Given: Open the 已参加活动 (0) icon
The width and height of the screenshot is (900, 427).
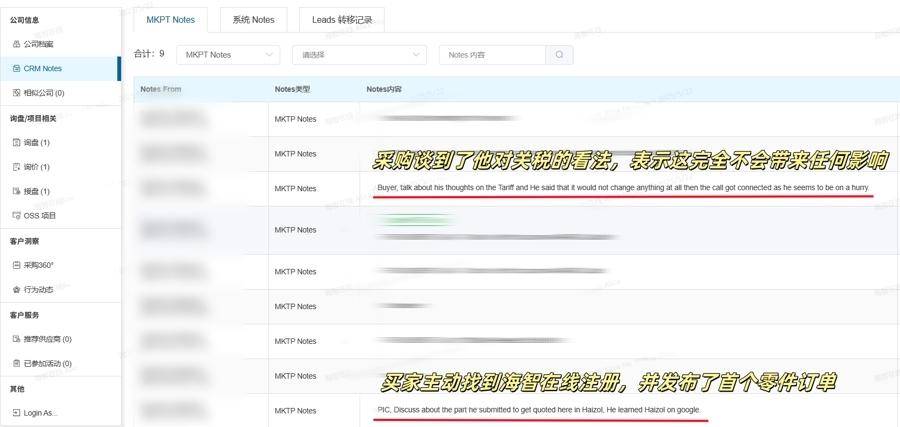Looking at the screenshot, I should (x=16, y=363).
